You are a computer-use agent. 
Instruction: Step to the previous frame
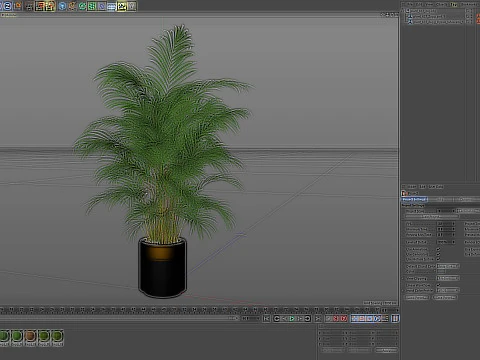[x=284, y=319]
